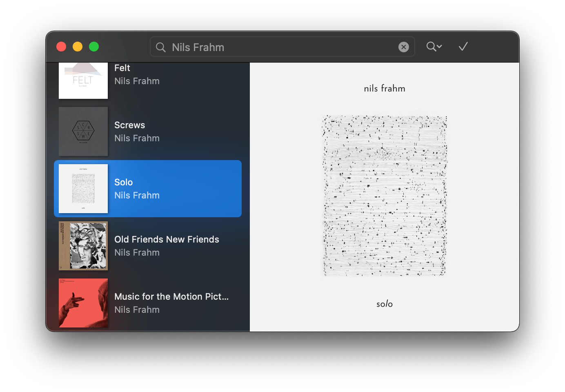Select the Screws album cover
The width and height of the screenshot is (565, 392).
click(83, 131)
